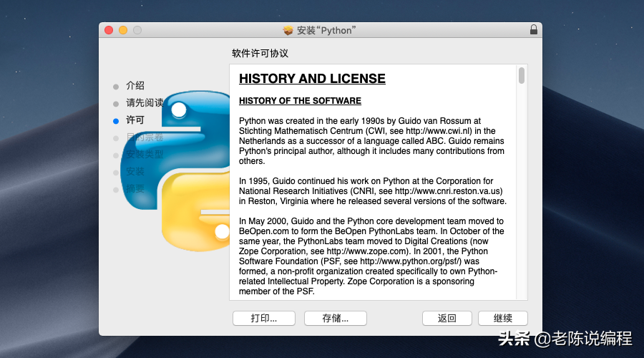Click the red close window button
Image resolution: width=644 pixels, height=358 pixels.
109,30
